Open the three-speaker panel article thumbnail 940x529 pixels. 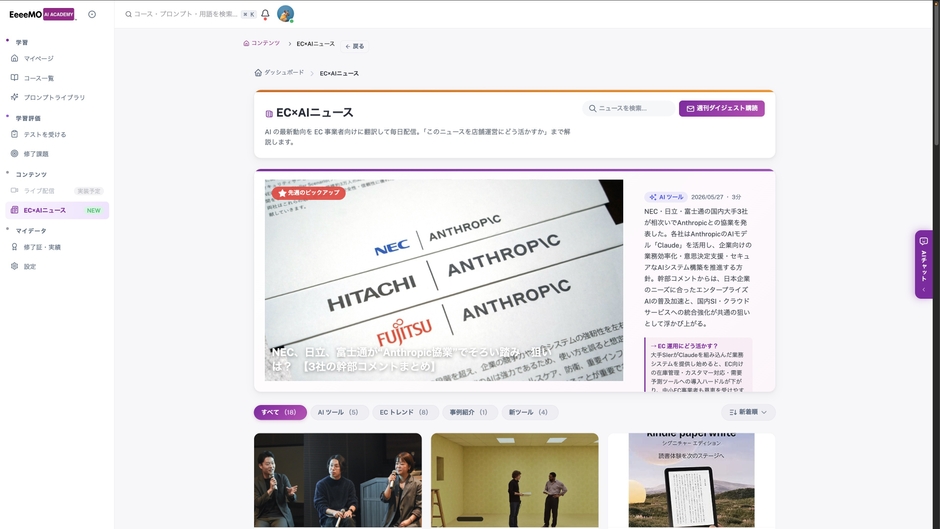tap(338, 480)
